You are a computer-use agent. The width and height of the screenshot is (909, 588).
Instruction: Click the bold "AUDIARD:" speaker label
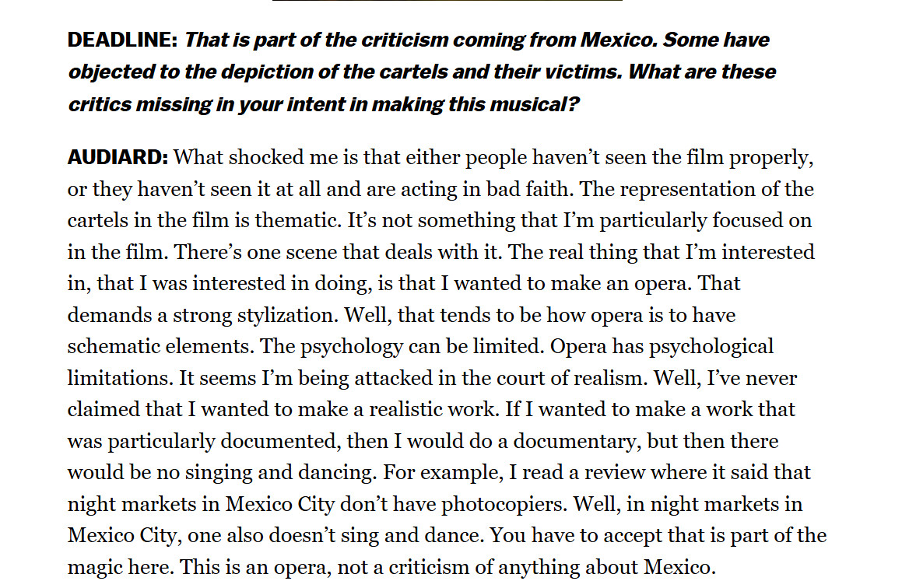(118, 157)
